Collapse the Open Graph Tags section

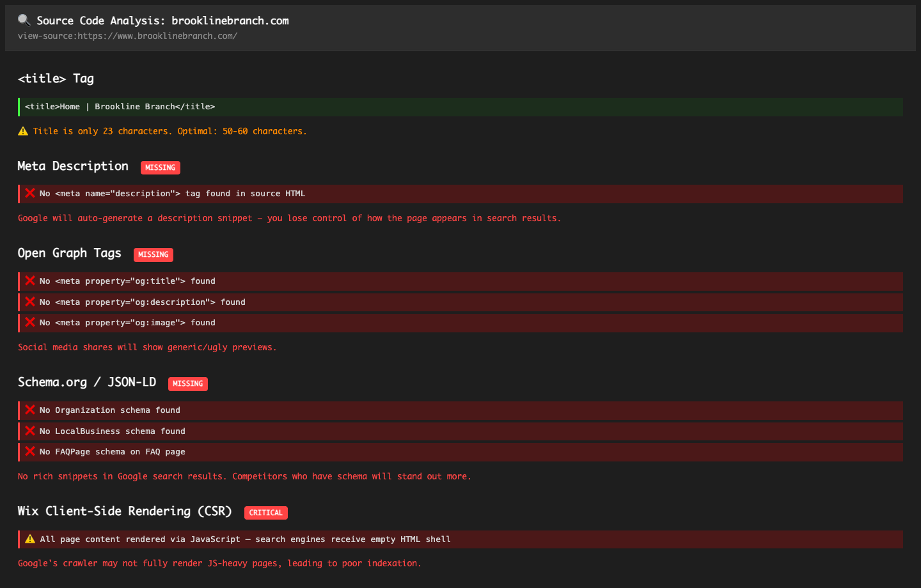point(69,253)
